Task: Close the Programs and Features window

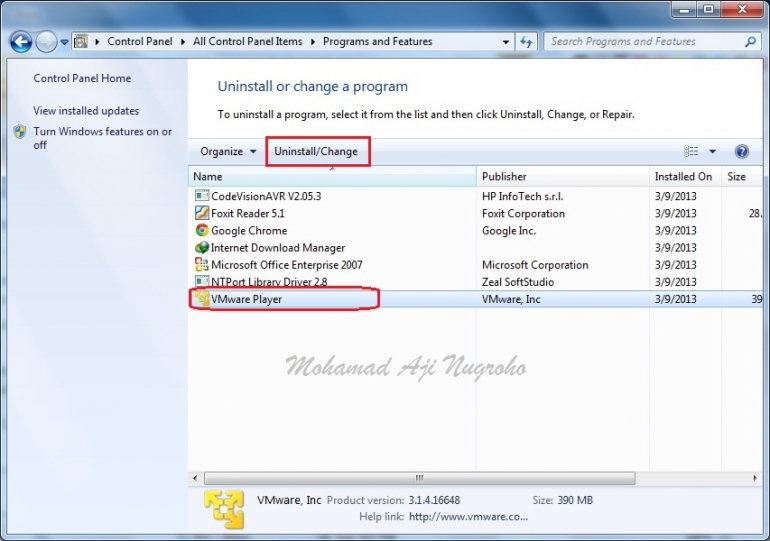Action: pyautogui.click(x=742, y=9)
